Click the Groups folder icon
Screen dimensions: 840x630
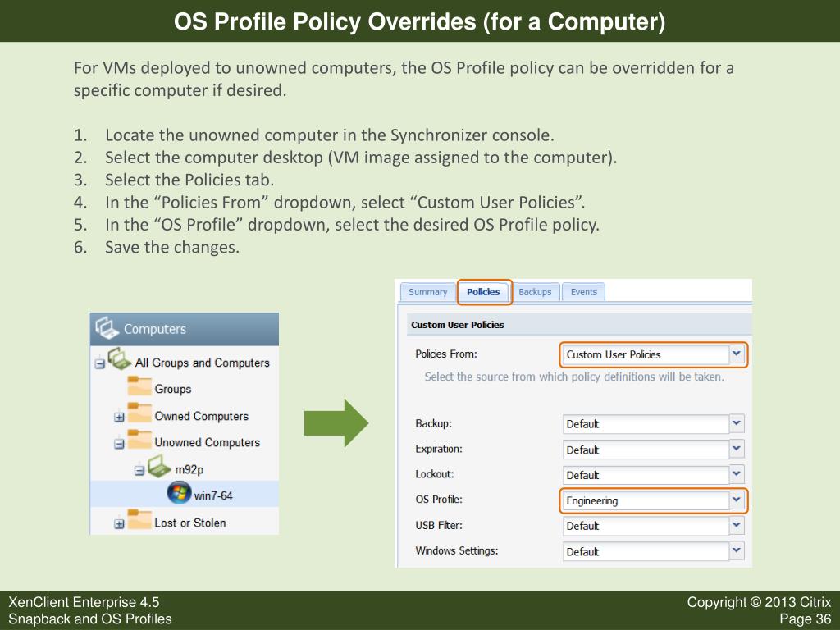[139, 386]
